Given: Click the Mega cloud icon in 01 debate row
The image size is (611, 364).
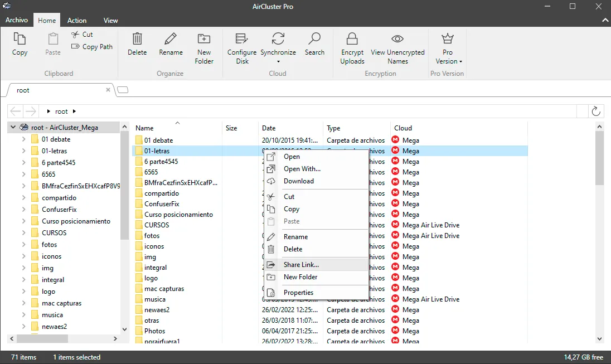Looking at the screenshot, I should pos(395,139).
